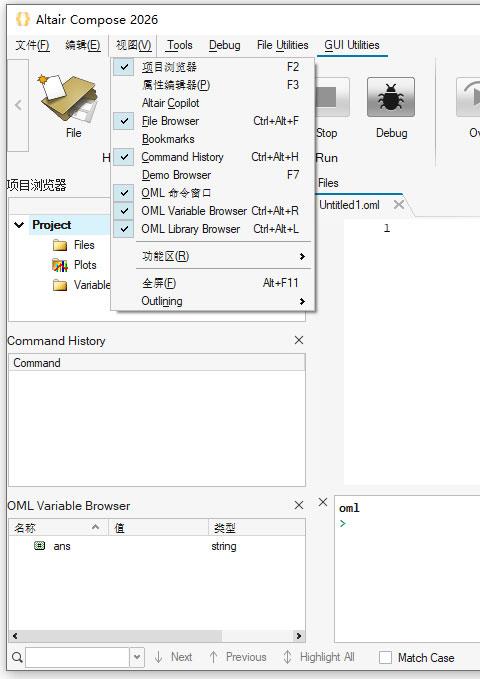Close the 视图(V) menu
480x679 pixels.
click(x=133, y=45)
